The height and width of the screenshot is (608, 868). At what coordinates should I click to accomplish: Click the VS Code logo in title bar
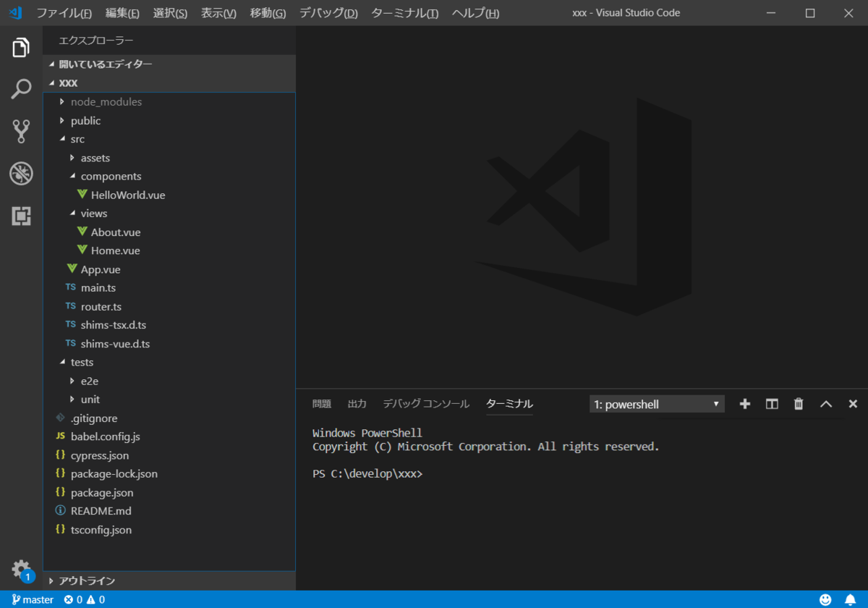click(x=15, y=13)
